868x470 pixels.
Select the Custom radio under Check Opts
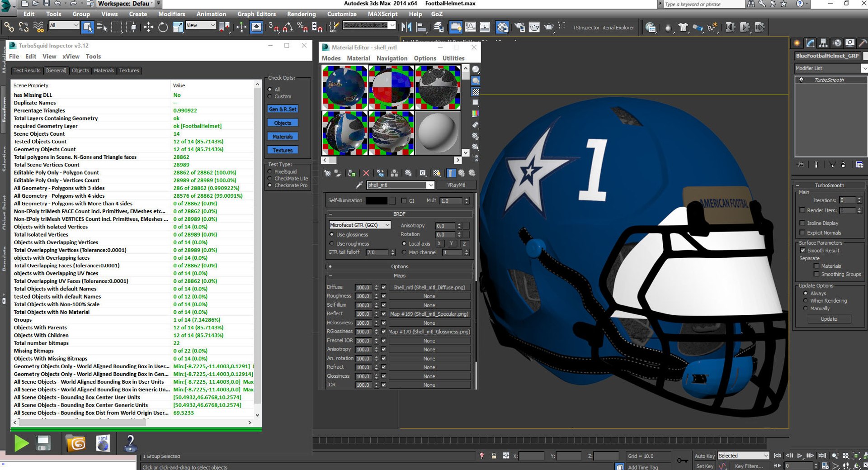[x=270, y=96]
